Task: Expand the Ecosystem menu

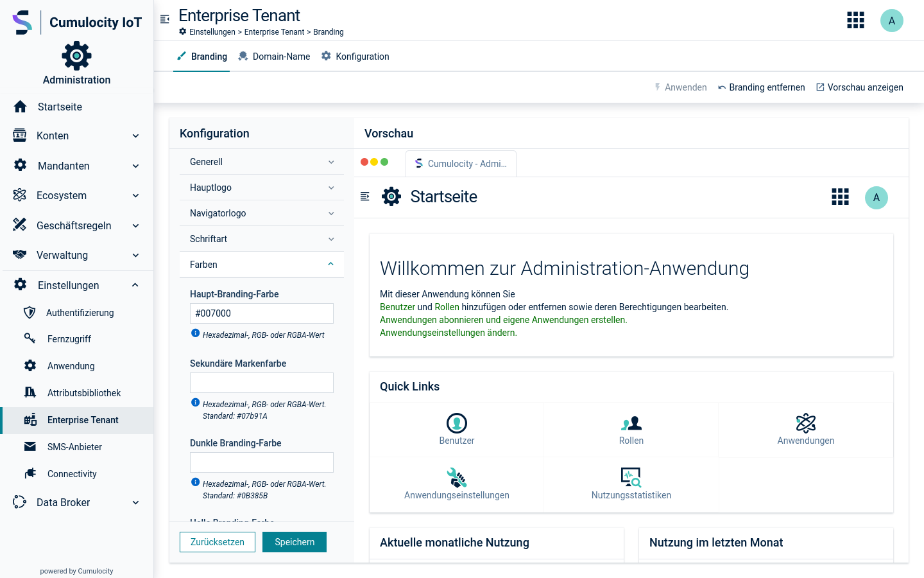Action: (135, 195)
